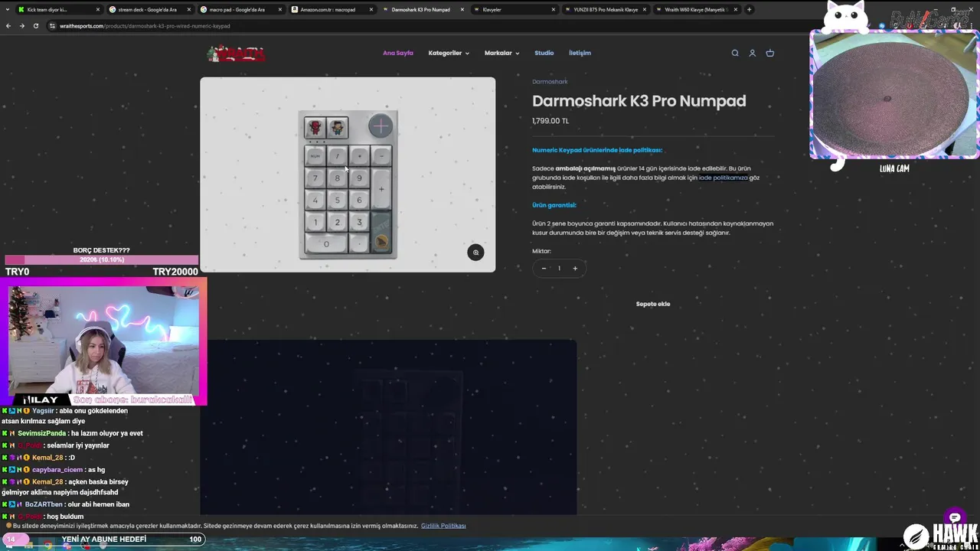The width and height of the screenshot is (980, 551).
Task: Click SevimsizPanda's chat message
Action: point(73,433)
